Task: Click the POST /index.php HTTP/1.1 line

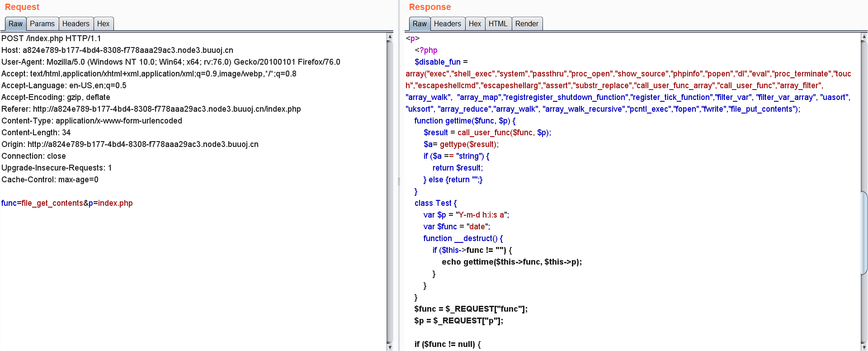Action: (51, 38)
